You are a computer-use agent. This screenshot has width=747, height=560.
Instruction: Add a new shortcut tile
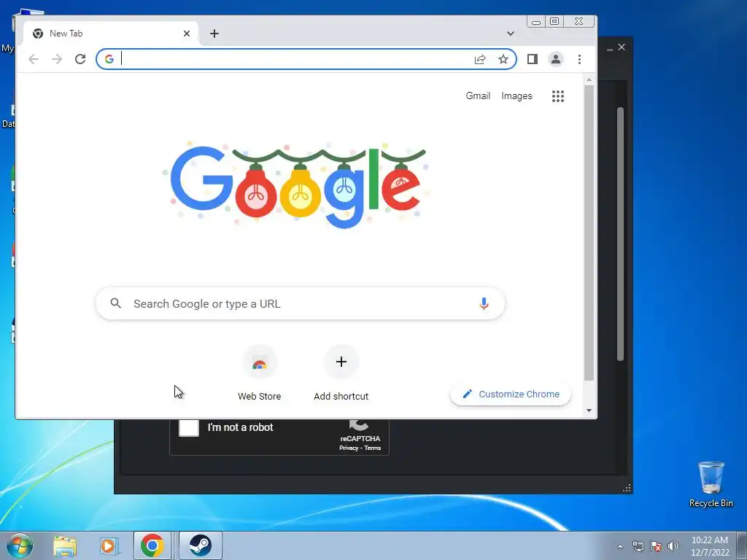(x=341, y=373)
